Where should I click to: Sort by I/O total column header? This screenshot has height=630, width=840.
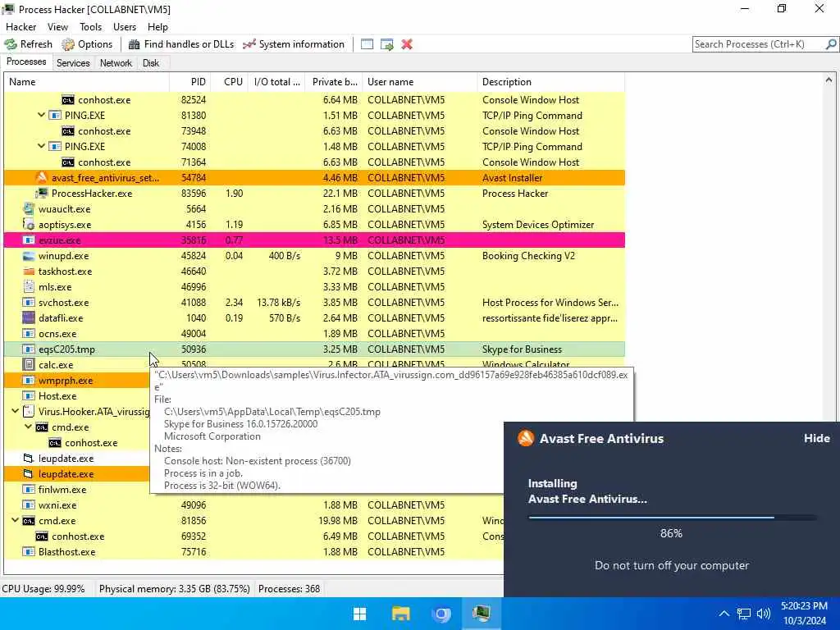tap(276, 82)
